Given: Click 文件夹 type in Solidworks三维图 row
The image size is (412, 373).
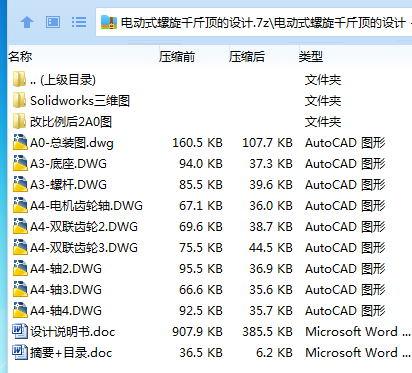Looking at the screenshot, I should (x=323, y=101).
